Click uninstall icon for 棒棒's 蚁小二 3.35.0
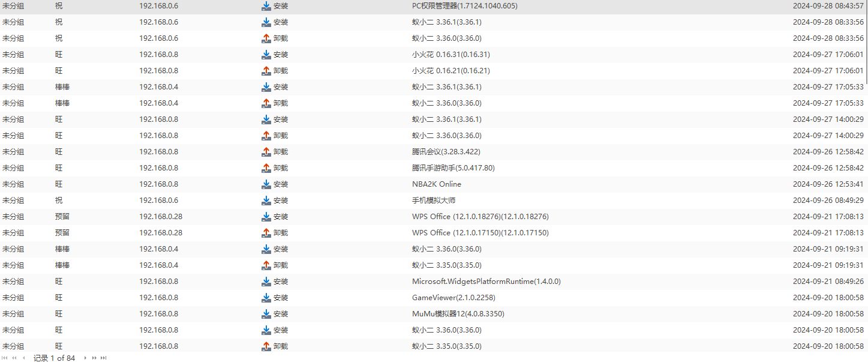Screen dimensions: 868x362 (266, 265)
